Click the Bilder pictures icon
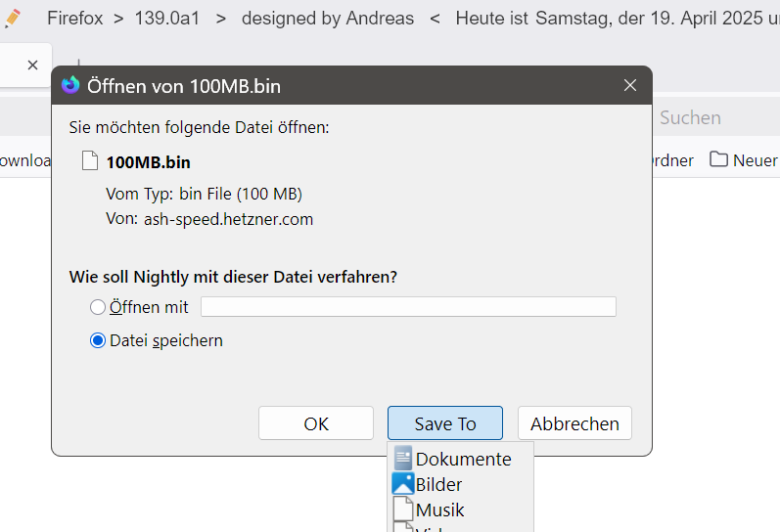This screenshot has width=780, height=532. (x=402, y=484)
